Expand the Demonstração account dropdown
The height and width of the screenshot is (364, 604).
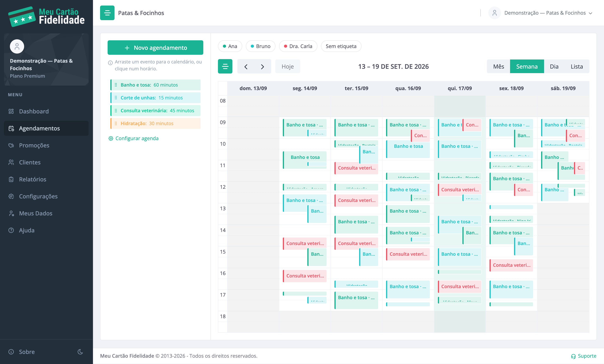point(541,13)
